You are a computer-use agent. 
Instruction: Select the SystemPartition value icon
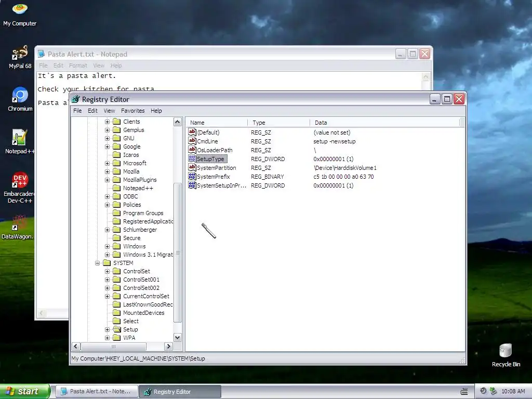[x=192, y=167]
